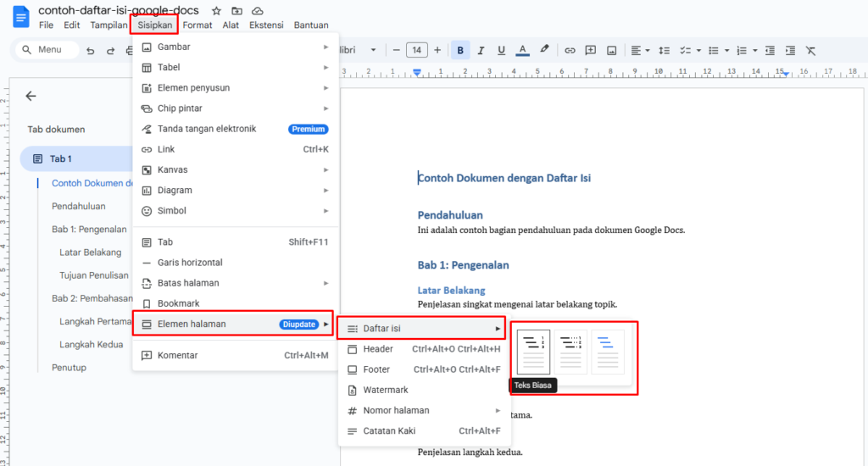The image size is (868, 466).
Task: Click the font size field showing 14
Action: 417,50
